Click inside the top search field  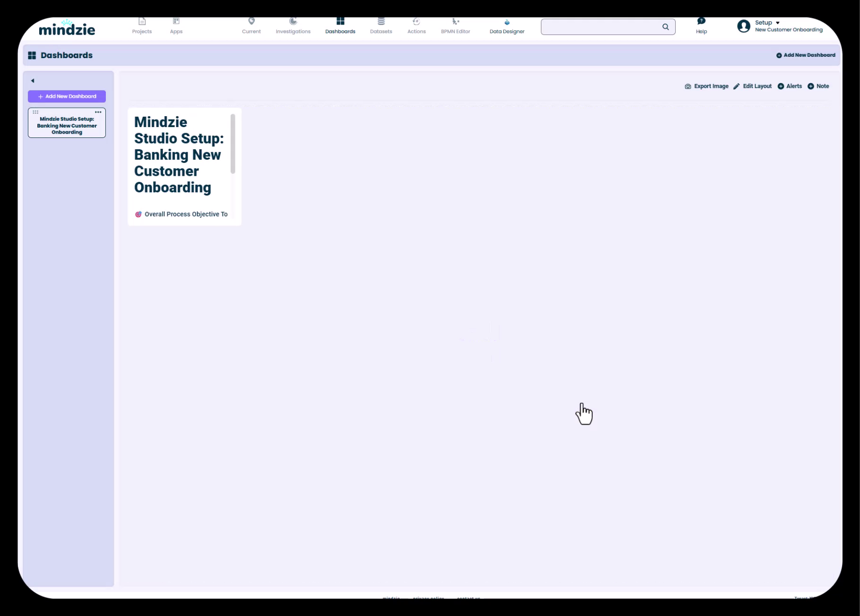tap(600, 27)
